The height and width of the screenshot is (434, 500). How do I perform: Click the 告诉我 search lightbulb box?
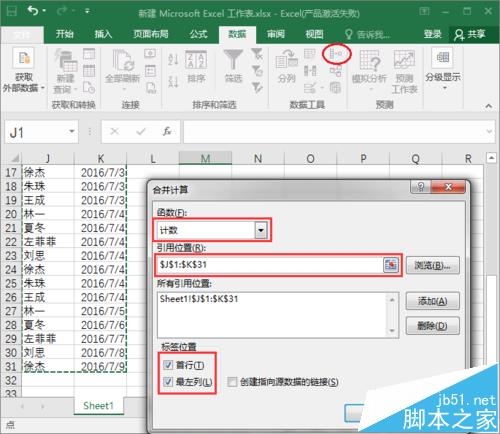point(367,34)
